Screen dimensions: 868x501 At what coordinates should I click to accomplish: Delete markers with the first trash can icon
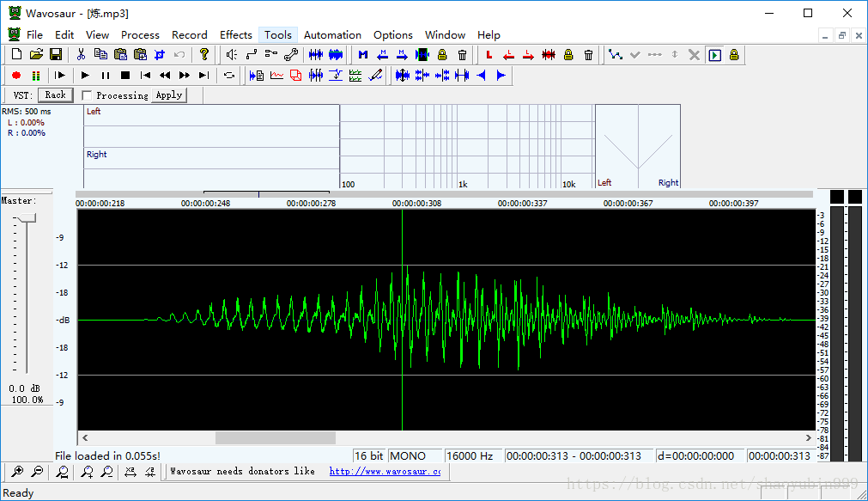462,55
